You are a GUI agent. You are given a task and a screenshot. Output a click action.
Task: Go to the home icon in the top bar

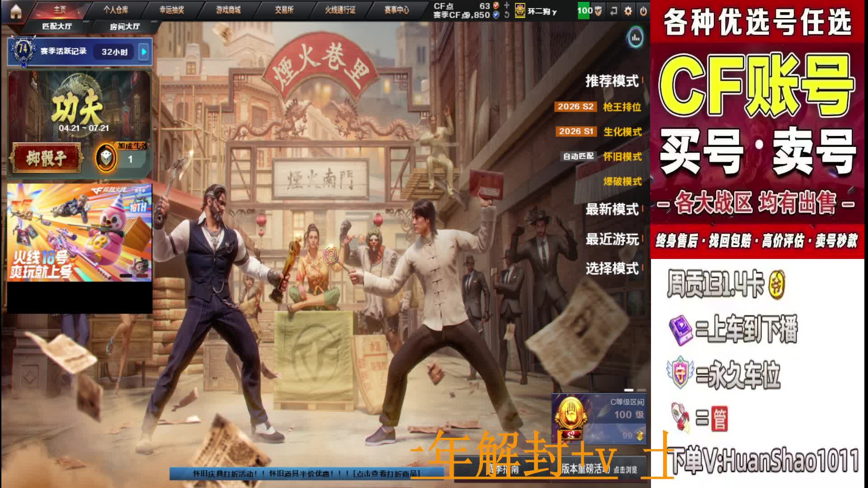(16, 11)
